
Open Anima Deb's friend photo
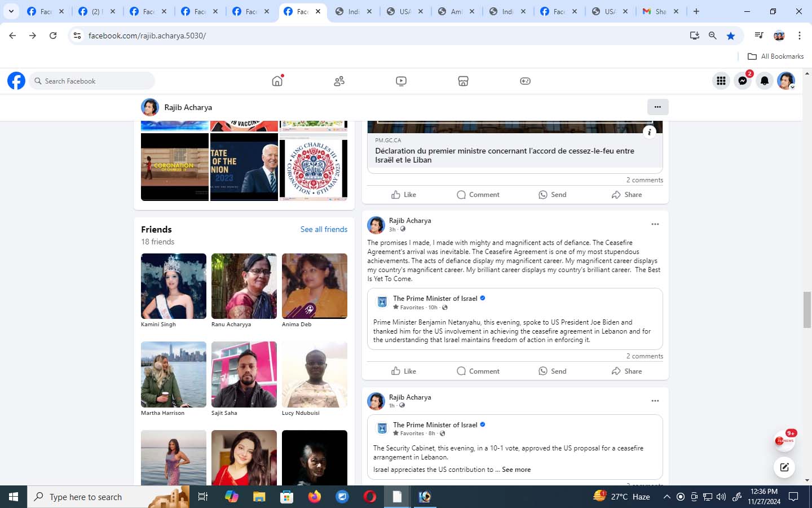315,286
